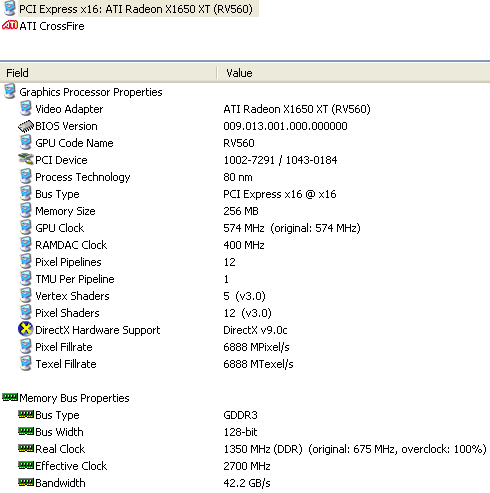Click the GPU Code Name icon
The width and height of the screenshot is (490, 493).
point(26,142)
